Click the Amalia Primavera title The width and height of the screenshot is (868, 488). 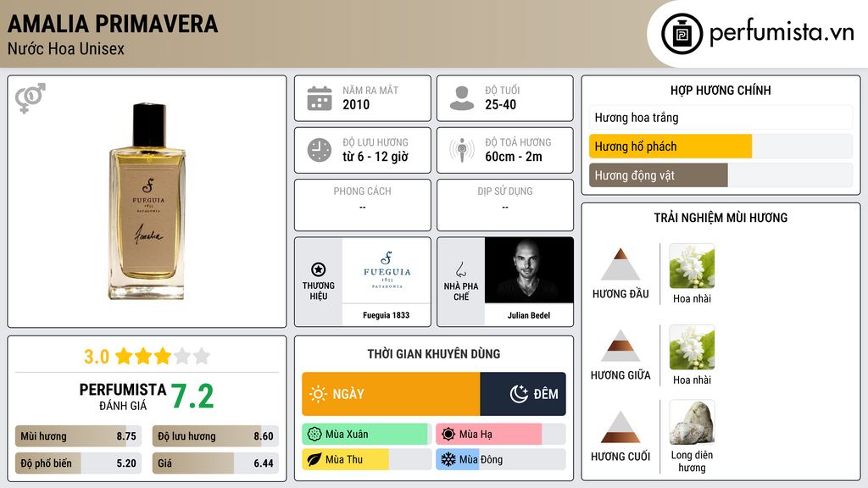(113, 24)
